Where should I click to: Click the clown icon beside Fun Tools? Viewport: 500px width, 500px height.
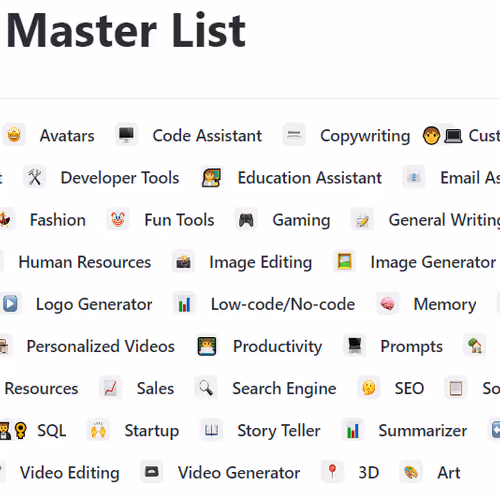coord(118,219)
